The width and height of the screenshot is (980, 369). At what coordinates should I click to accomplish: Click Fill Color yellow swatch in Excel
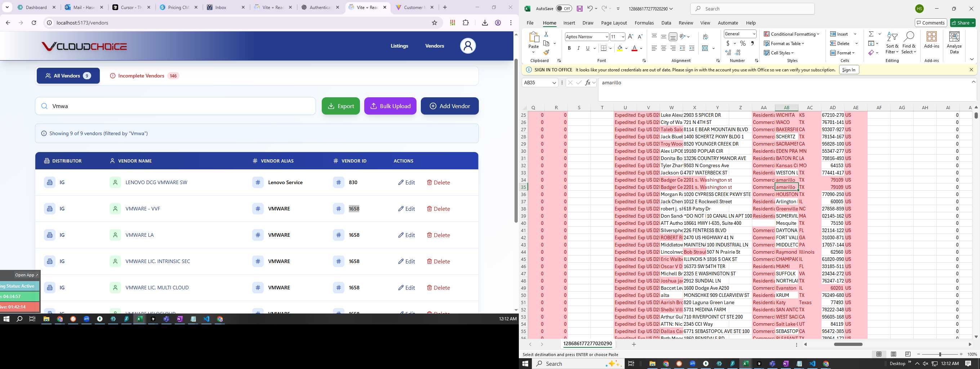[620, 48]
